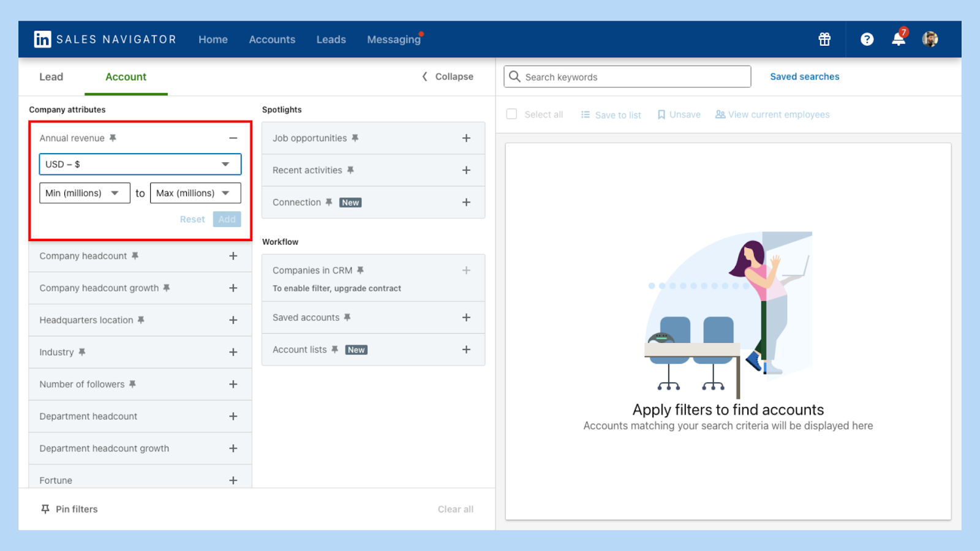
Task: Click the View current employees label
Action: click(x=779, y=114)
